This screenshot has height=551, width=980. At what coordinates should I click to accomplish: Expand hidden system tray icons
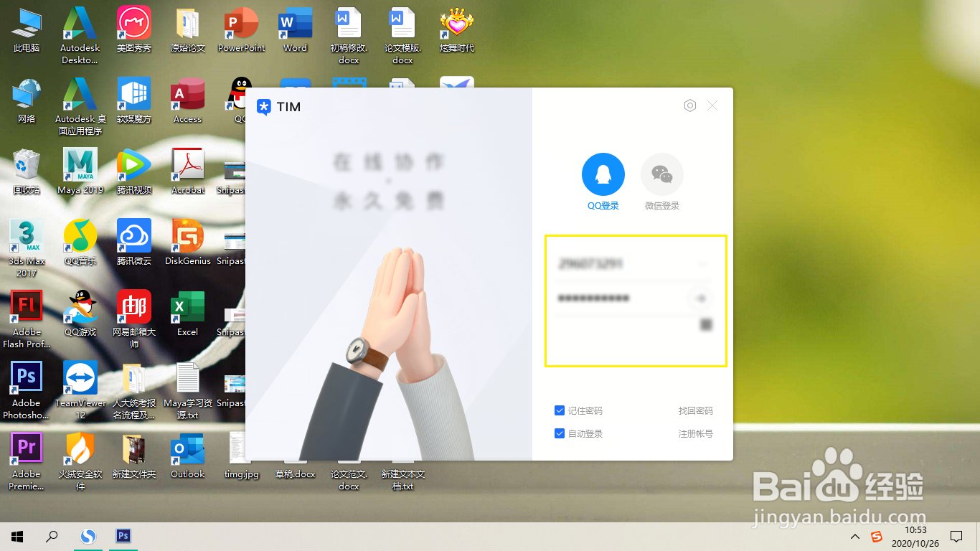(x=854, y=537)
